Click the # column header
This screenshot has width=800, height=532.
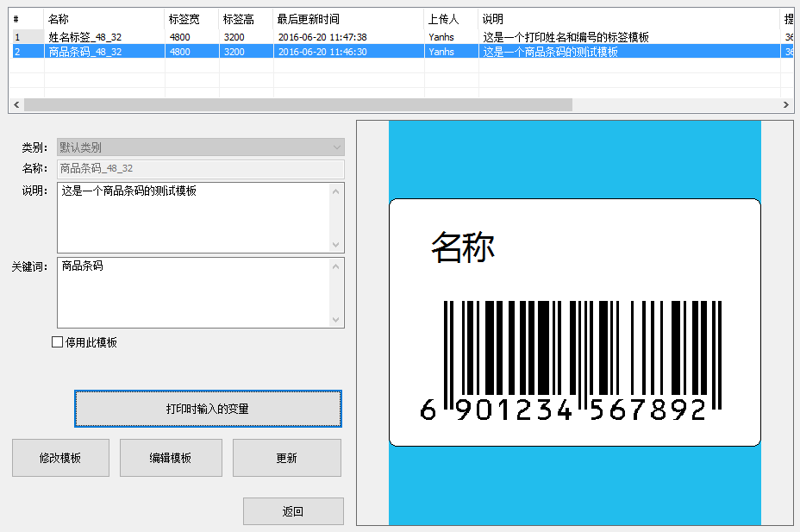[27, 19]
